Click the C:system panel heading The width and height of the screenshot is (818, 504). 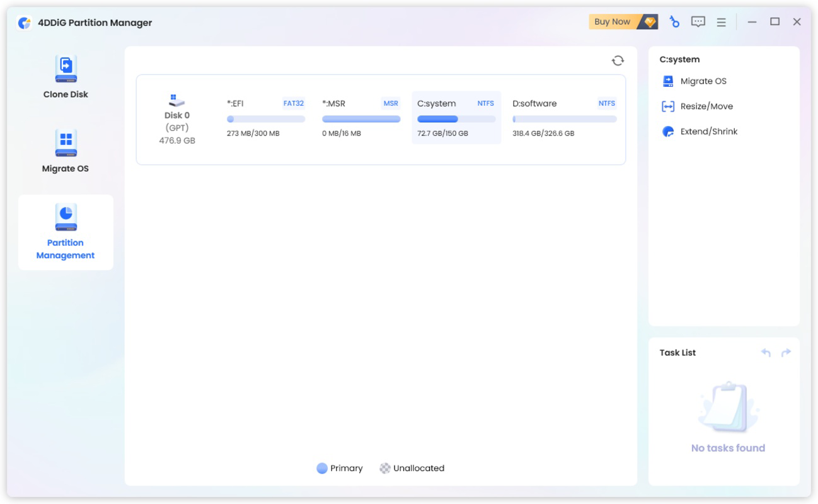(x=679, y=59)
